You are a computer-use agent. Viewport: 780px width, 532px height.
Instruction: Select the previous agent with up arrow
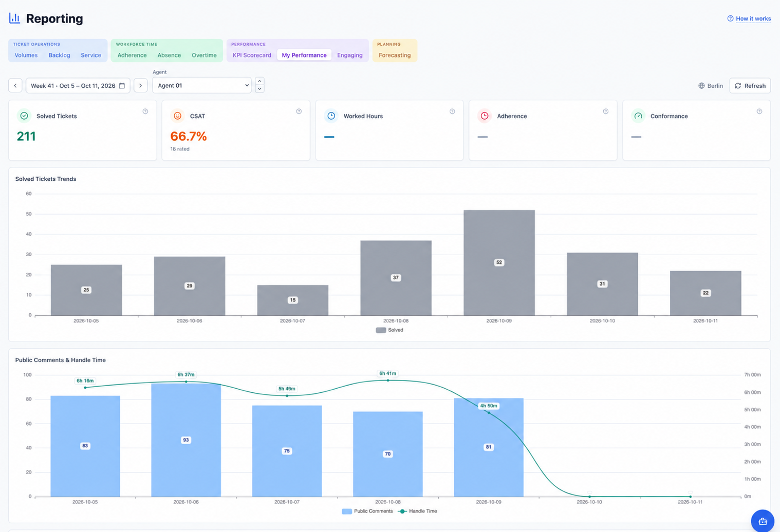259,81
